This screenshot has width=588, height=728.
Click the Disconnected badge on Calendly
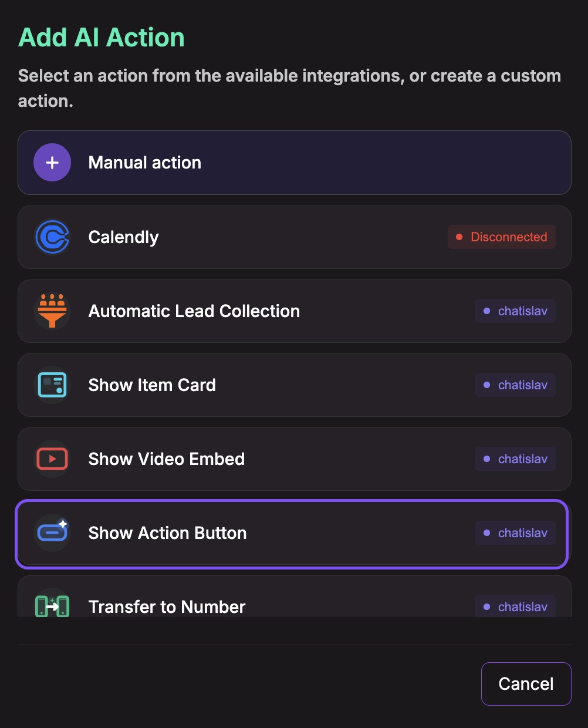click(502, 237)
